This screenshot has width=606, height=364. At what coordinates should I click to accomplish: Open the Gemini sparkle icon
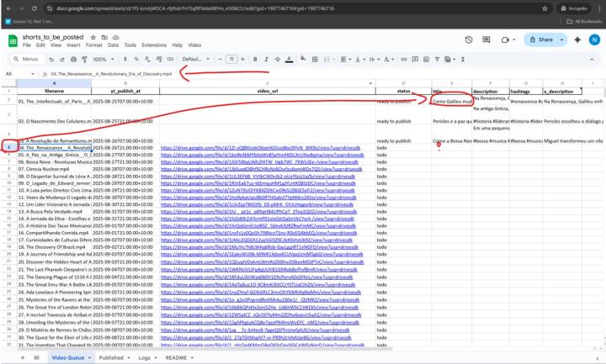[577, 40]
